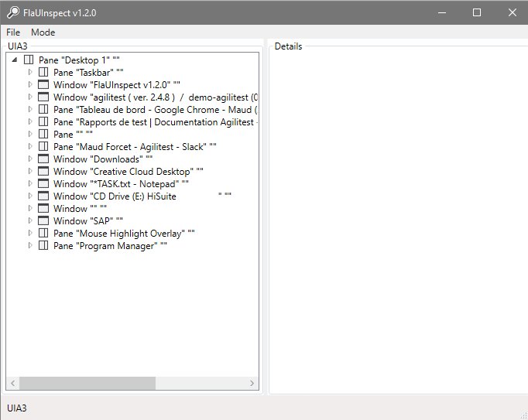Click the window icon beside FlaUInspect v1.2.0
The width and height of the screenshot is (528, 420).
[x=43, y=85]
